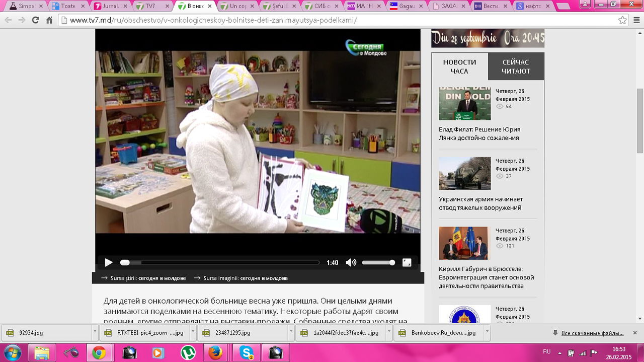Open downloaded file Bankoboev.Ru_devu jpg
Viewport: 644px width, 362px height.
pyautogui.click(x=438, y=333)
